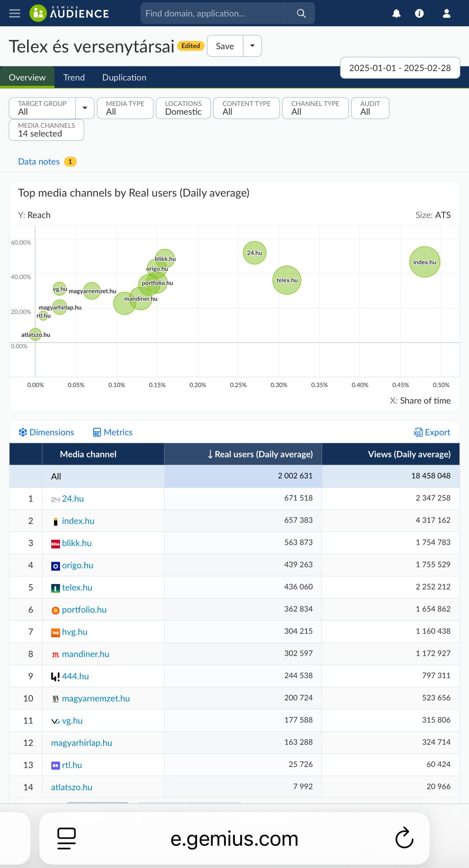Expand the Target Group dropdown arrow
Image resolution: width=469 pixels, height=868 pixels.
click(85, 108)
